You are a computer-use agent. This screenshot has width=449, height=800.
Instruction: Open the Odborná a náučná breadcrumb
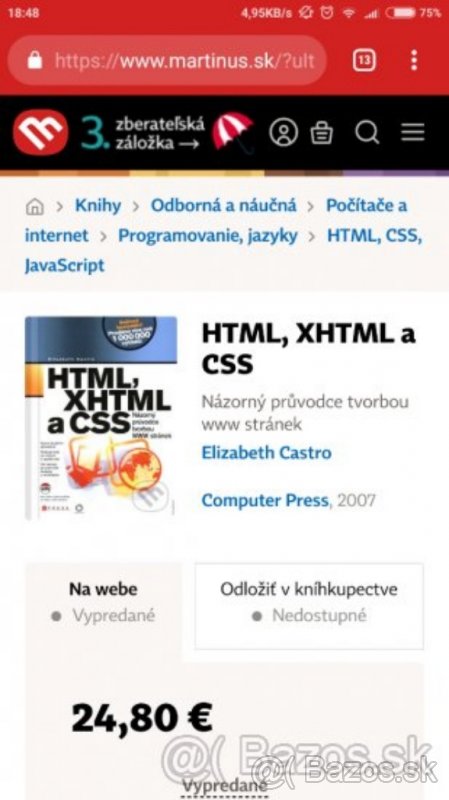click(223, 206)
